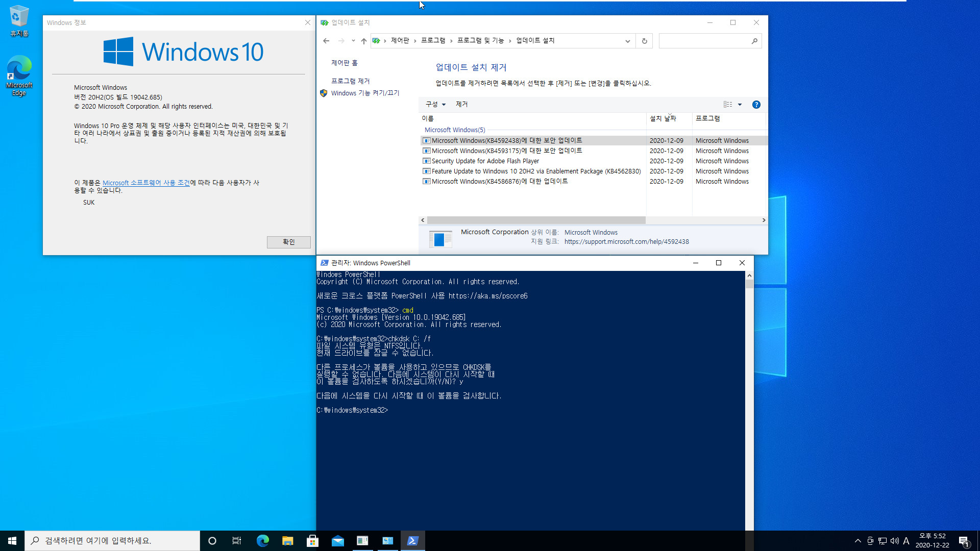Sort by the 이름 column header
Image resolution: width=980 pixels, height=551 pixels.
point(532,118)
